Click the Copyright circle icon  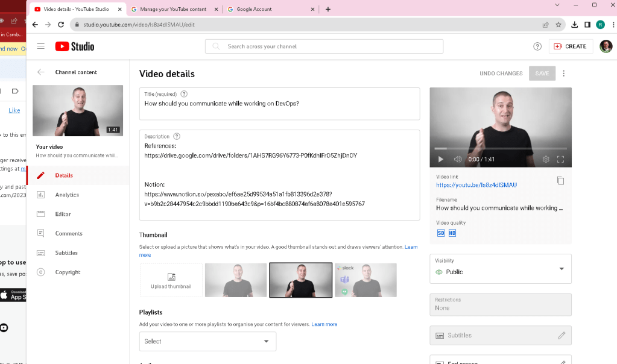(x=40, y=272)
